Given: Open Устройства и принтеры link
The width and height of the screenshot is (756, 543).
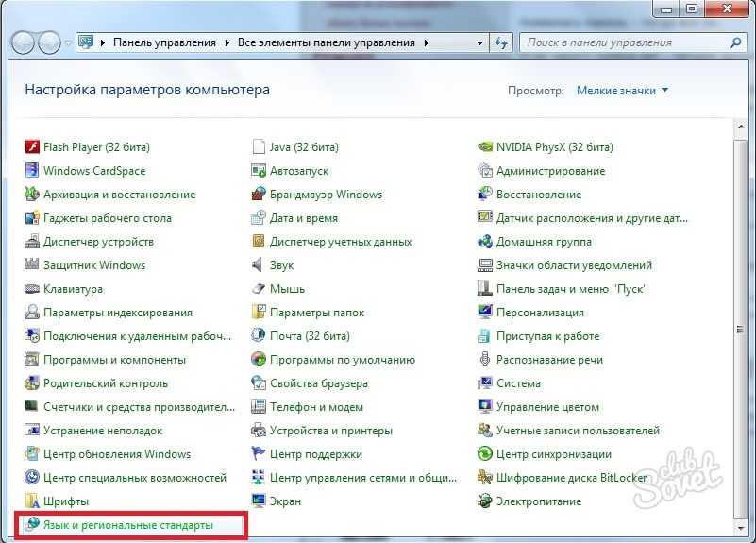Looking at the screenshot, I should (331, 431).
